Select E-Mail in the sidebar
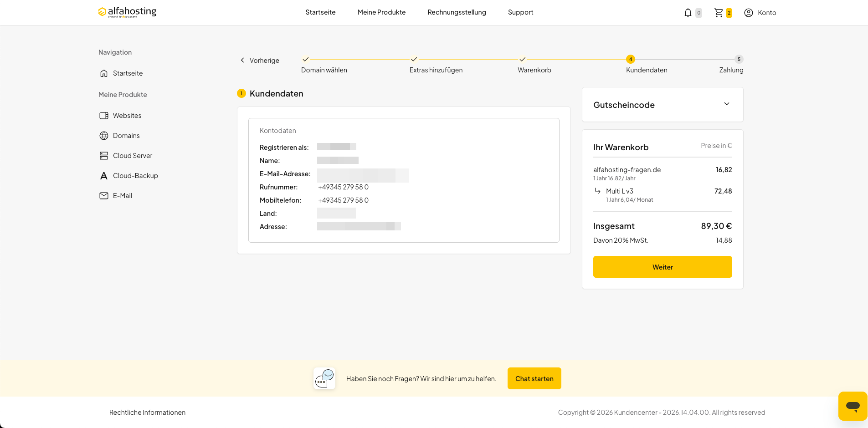 (x=123, y=196)
